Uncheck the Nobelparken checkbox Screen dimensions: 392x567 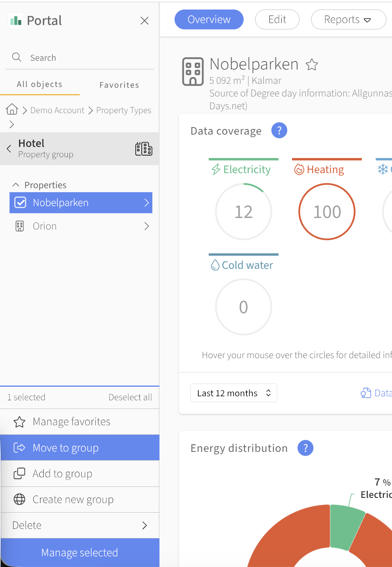coord(20,202)
